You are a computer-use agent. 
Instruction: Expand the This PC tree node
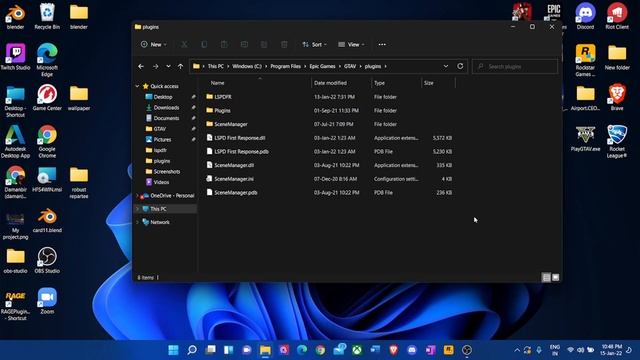point(138,209)
